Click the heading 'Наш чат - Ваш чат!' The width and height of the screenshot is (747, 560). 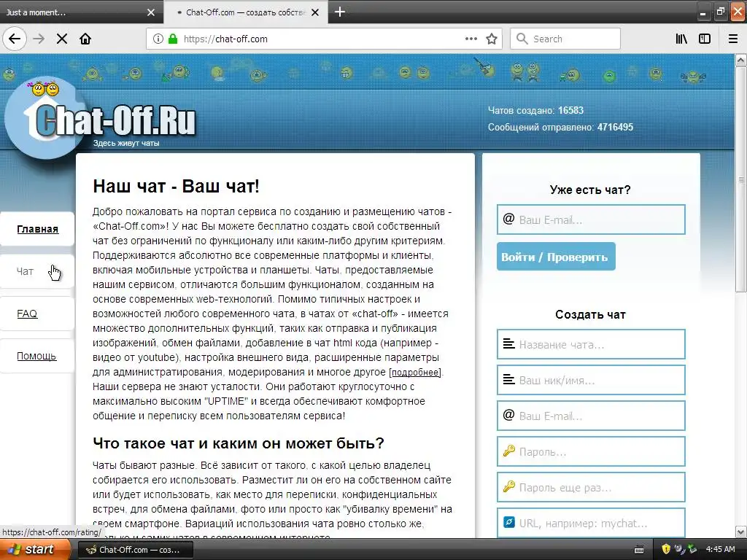177,186
